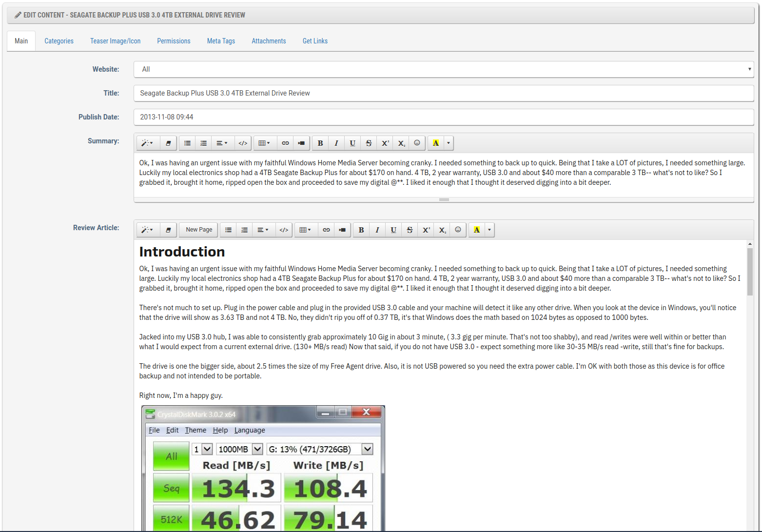
Task: Click into the Title input field
Action: point(444,93)
